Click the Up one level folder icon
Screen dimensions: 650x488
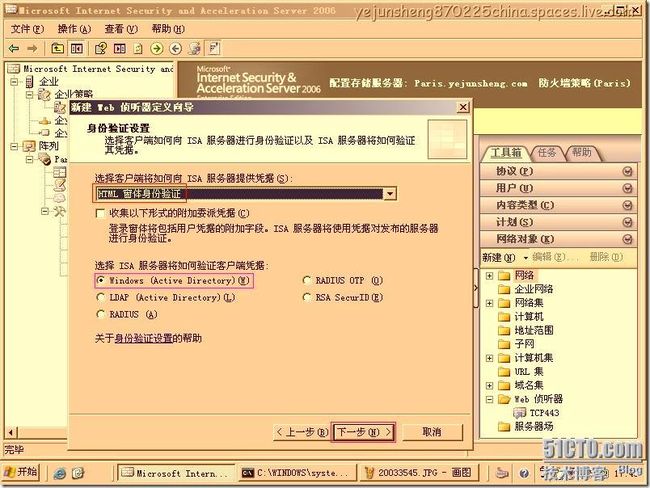[x=57, y=49]
